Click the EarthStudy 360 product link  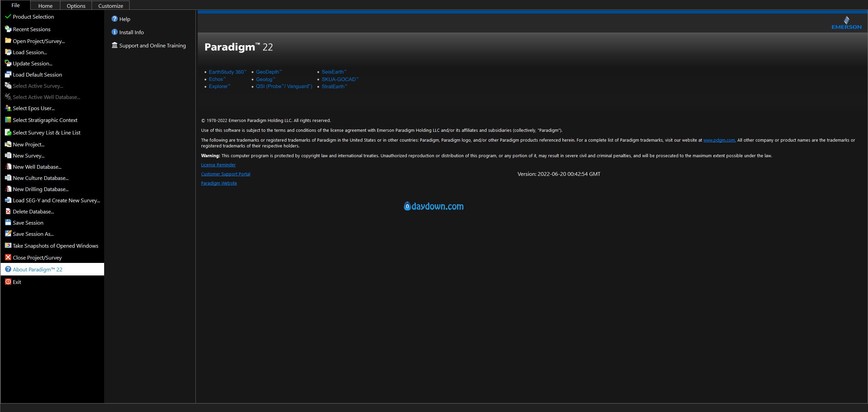[227, 72]
